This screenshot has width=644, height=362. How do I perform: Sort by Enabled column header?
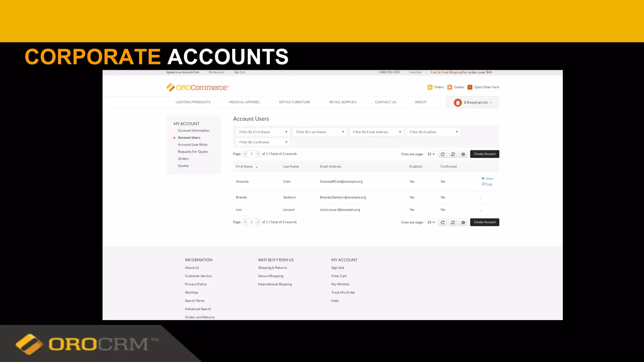[416, 167]
